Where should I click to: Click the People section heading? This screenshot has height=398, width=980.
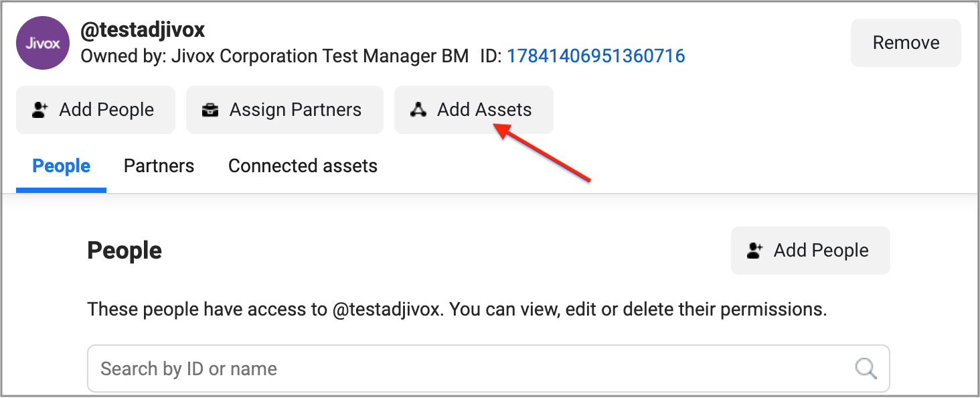coord(125,251)
